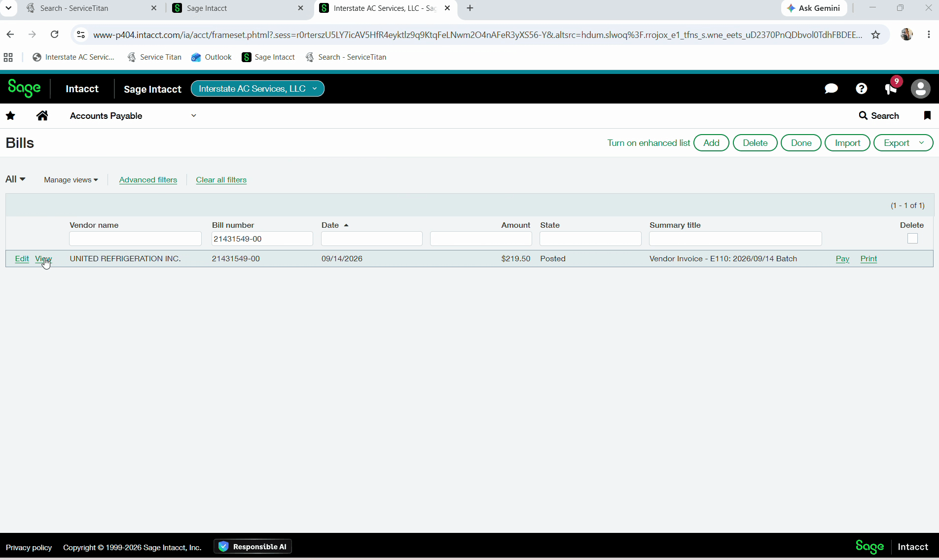Click the Done button
This screenshot has width=939, height=560.
click(801, 143)
